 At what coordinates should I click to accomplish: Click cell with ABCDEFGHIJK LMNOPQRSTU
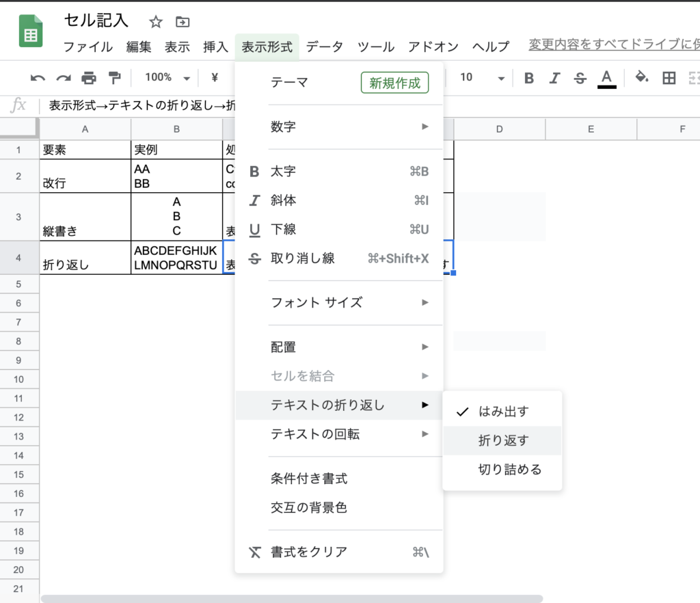(177, 258)
